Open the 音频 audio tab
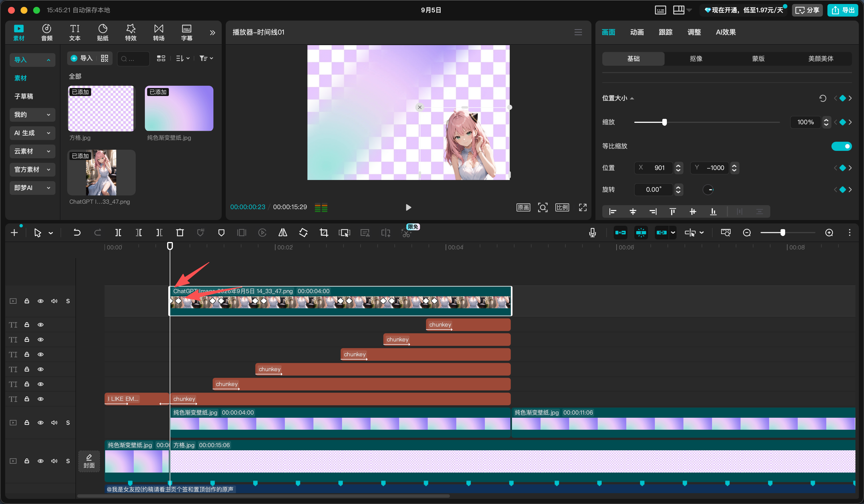 [47, 33]
